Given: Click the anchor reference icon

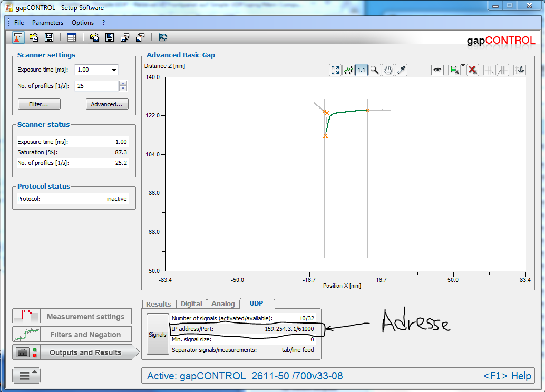Looking at the screenshot, I should pos(520,70).
